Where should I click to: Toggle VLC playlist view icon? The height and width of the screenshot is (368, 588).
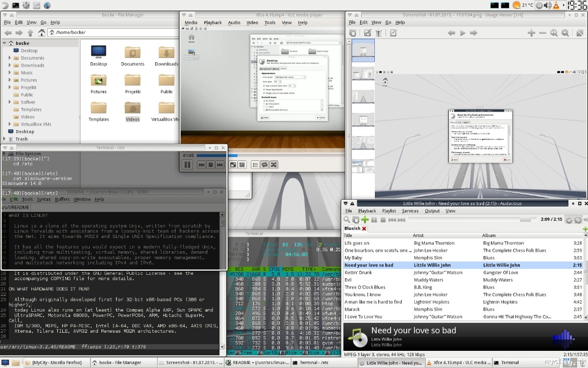click(x=255, y=165)
